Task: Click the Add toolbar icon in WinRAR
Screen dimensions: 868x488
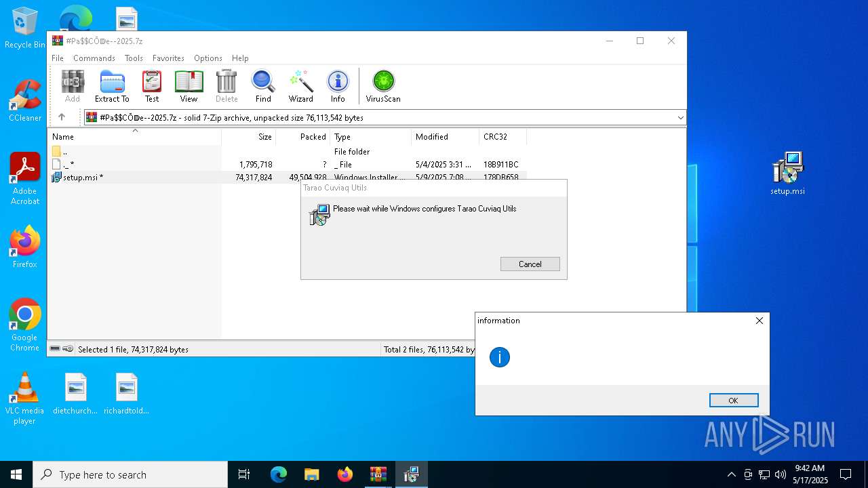Action: (x=73, y=86)
